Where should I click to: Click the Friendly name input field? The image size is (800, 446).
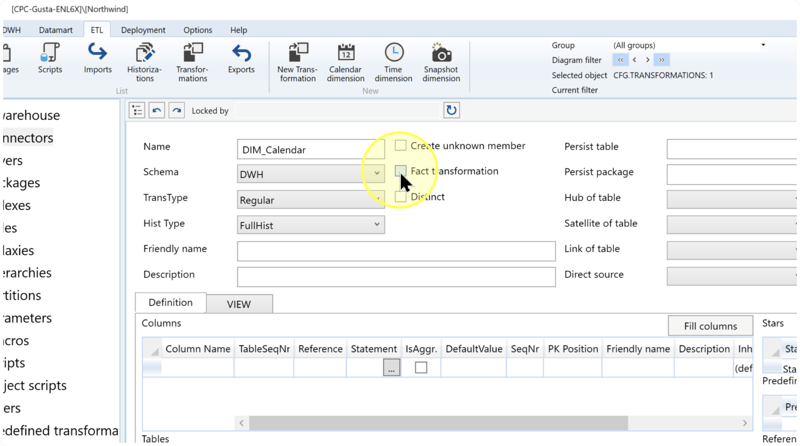coord(396,251)
